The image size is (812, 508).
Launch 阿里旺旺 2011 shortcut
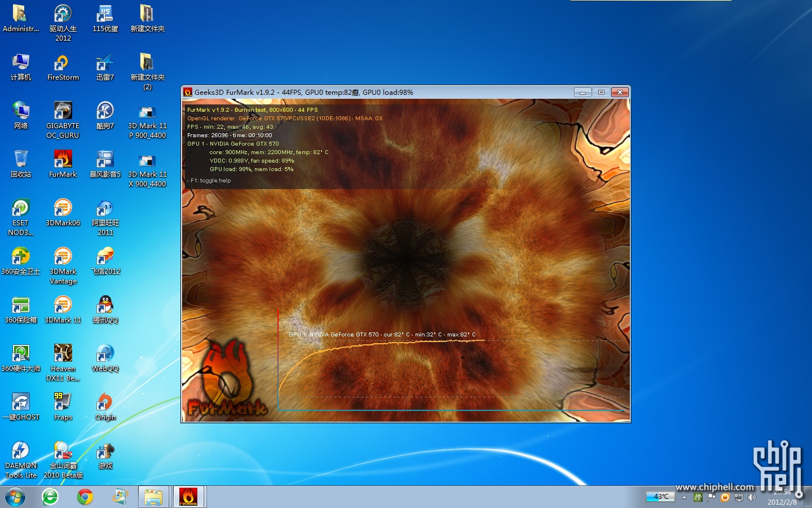pyautogui.click(x=105, y=217)
